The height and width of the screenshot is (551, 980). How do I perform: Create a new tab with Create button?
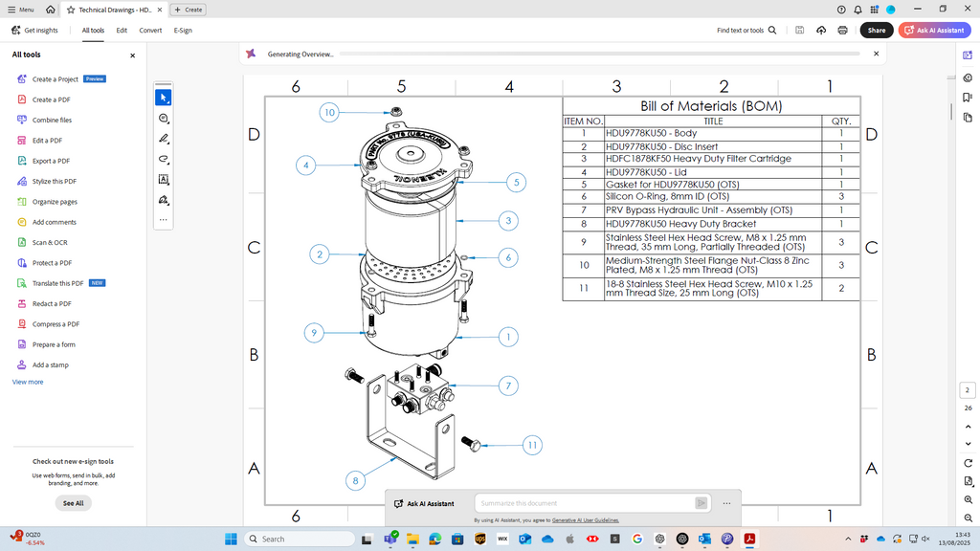click(x=189, y=10)
